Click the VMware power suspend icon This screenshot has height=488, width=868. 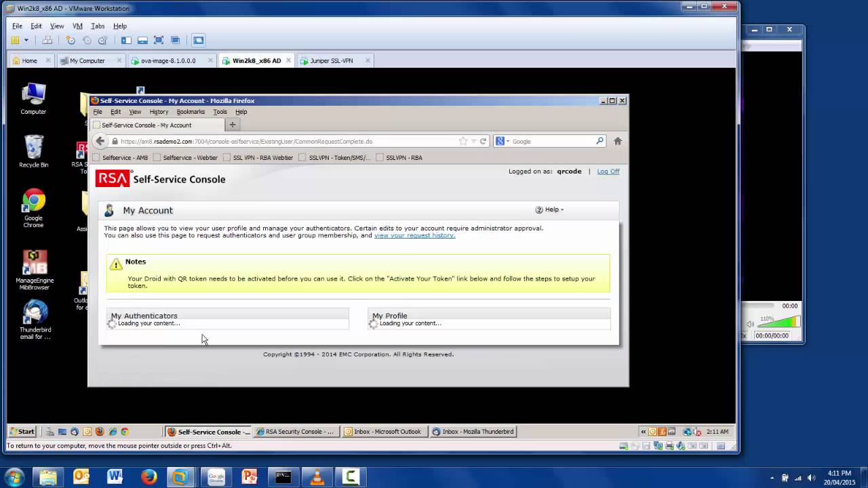pos(15,40)
